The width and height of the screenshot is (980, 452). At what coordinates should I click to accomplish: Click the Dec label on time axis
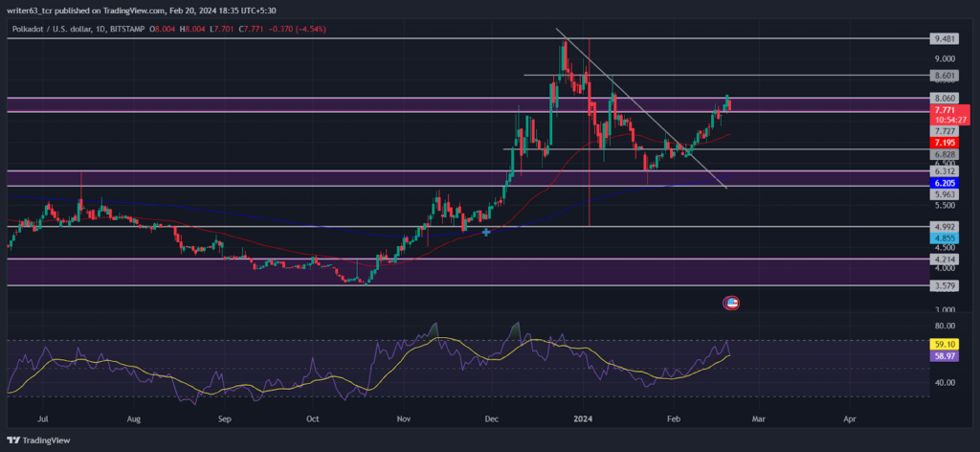click(x=492, y=418)
